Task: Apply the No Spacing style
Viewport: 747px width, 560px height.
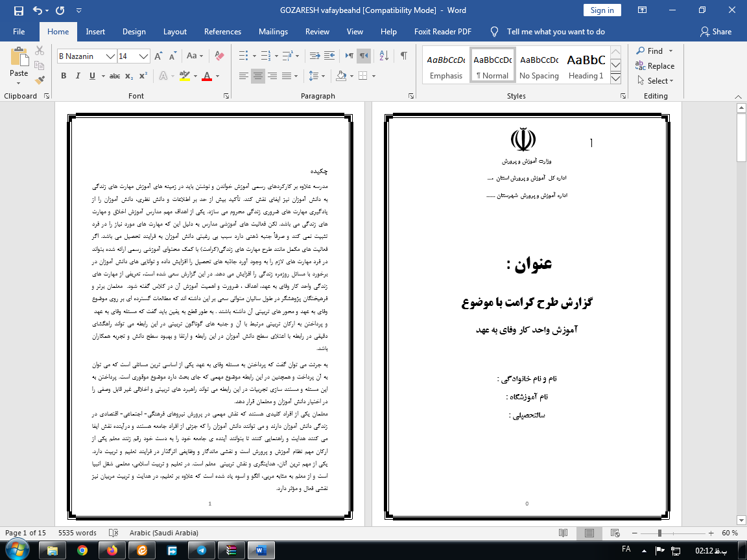Action: 539,65
